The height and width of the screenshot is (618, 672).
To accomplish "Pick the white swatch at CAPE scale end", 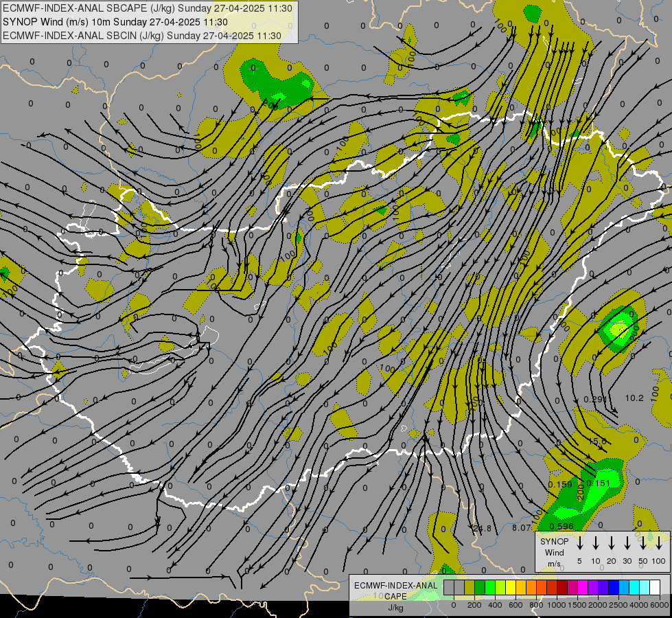I will tap(654, 587).
